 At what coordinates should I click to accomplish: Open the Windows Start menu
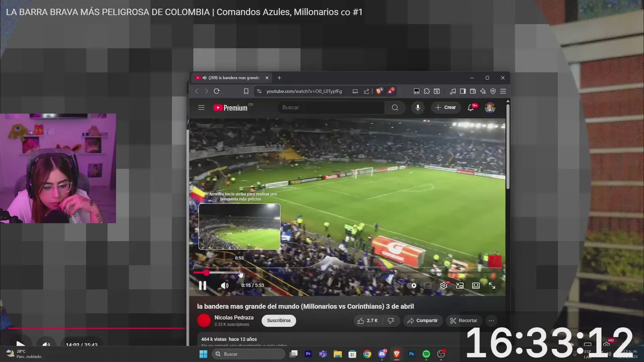203,354
